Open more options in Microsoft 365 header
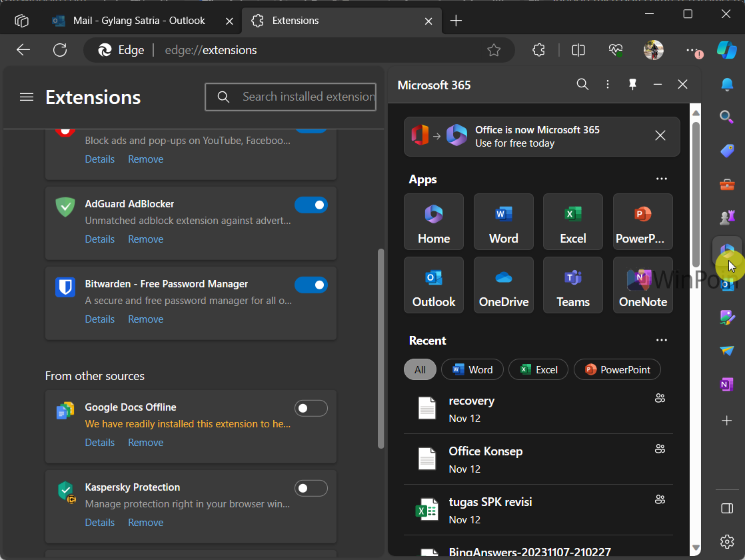745x560 pixels. [x=607, y=85]
